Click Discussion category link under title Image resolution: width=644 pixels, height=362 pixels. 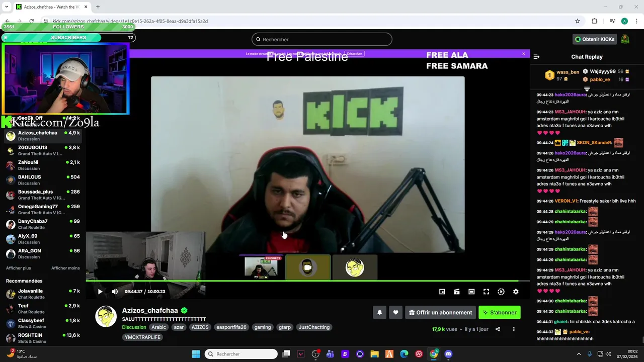click(134, 327)
